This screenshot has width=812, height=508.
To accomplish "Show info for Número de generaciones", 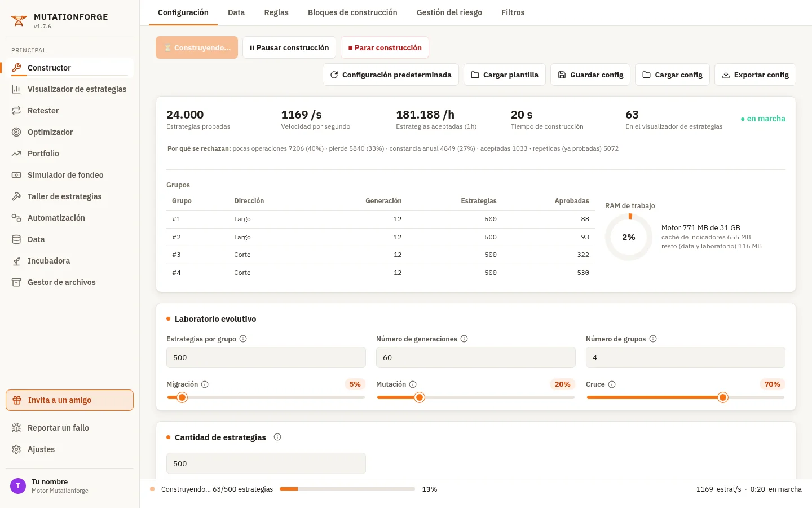I will point(464,339).
